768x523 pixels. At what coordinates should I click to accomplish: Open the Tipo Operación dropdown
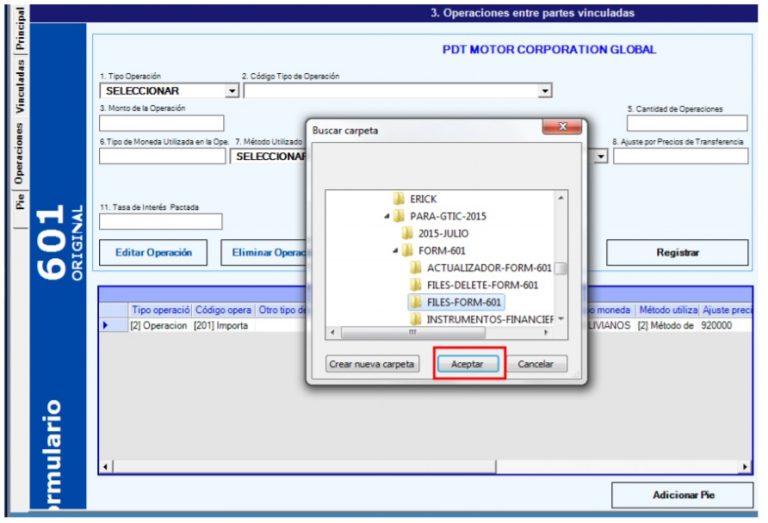[x=232, y=91]
